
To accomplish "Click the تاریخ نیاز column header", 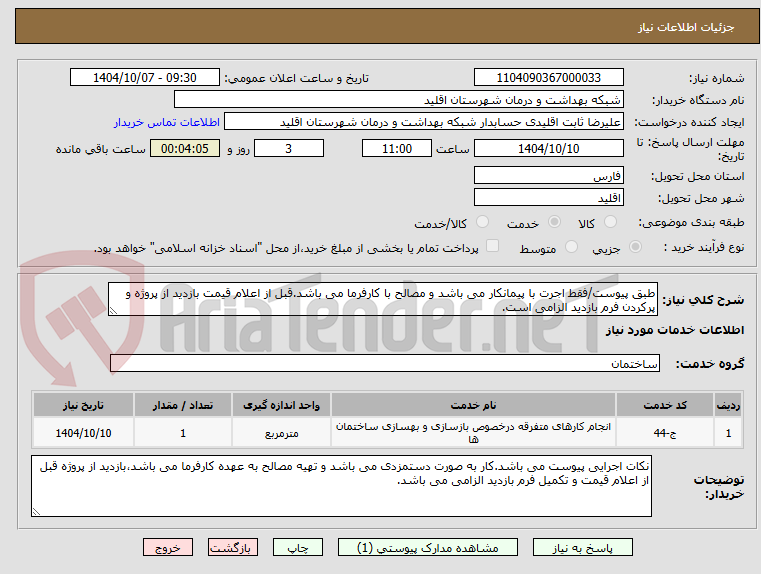I will click(83, 405).
